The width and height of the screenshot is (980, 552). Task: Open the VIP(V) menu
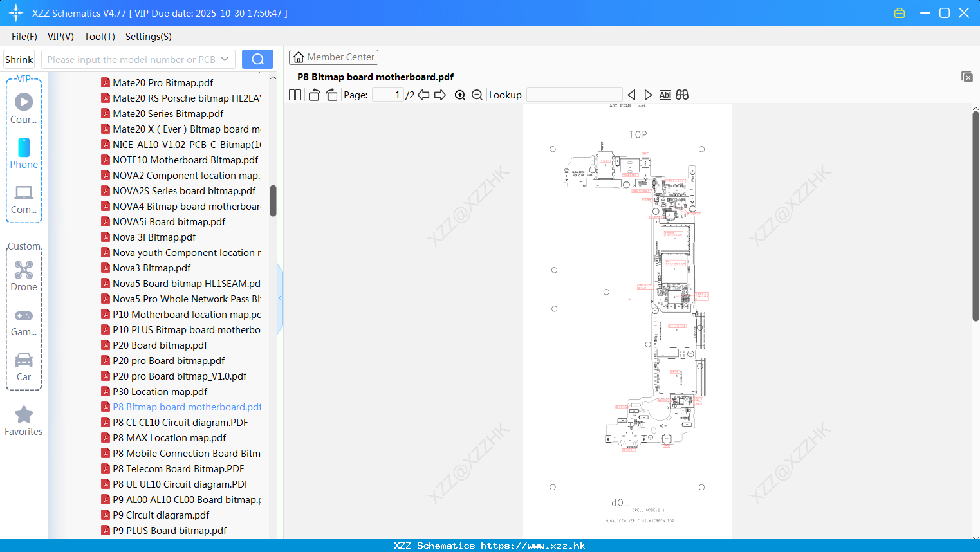tap(60, 37)
